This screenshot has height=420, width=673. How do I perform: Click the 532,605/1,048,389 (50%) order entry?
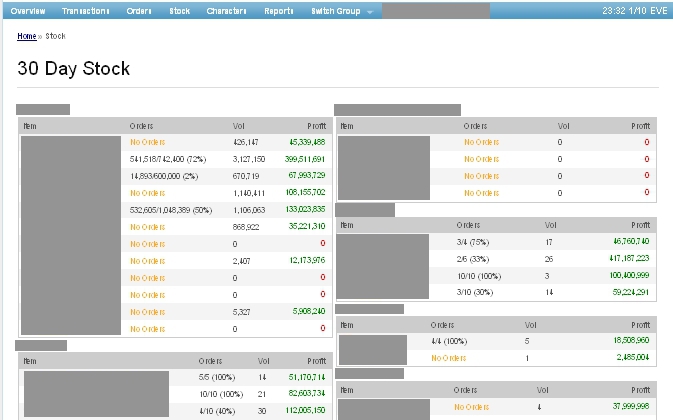pyautogui.click(x=172, y=210)
